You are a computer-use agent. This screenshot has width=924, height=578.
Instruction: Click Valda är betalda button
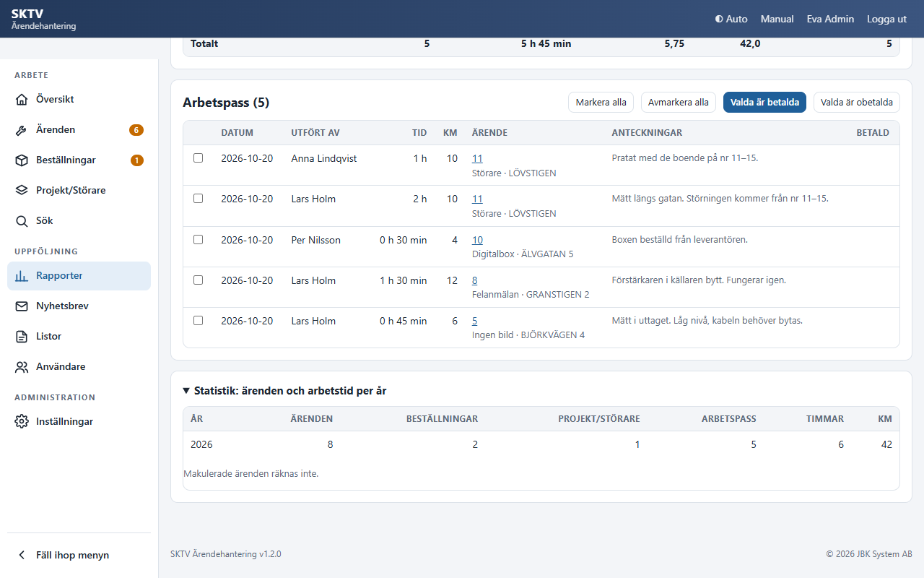tap(764, 103)
